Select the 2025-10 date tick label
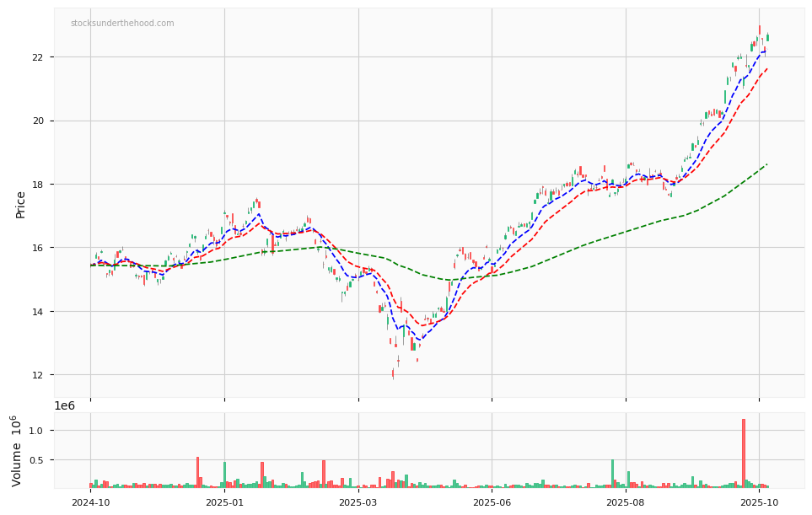 coord(759,502)
